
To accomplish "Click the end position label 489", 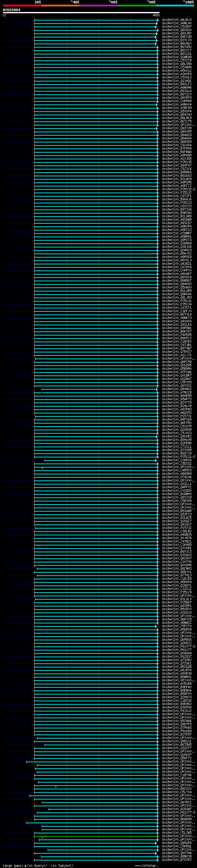I will point(155,15).
